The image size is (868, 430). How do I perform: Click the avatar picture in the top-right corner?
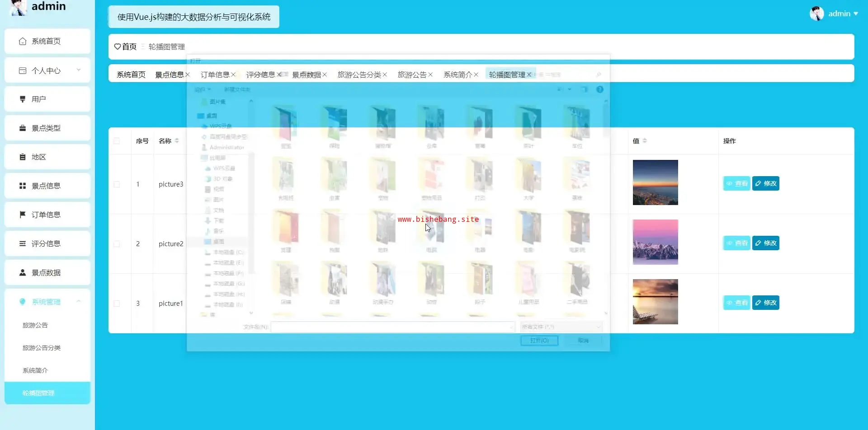click(816, 14)
